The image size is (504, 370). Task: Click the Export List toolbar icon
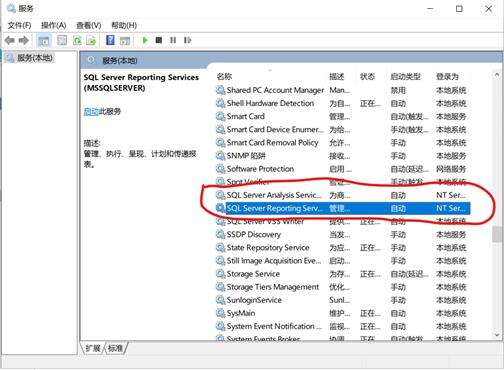(91, 41)
